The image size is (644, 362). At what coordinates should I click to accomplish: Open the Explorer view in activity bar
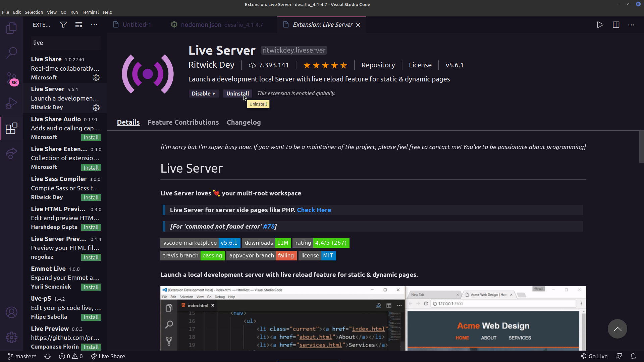(11, 28)
